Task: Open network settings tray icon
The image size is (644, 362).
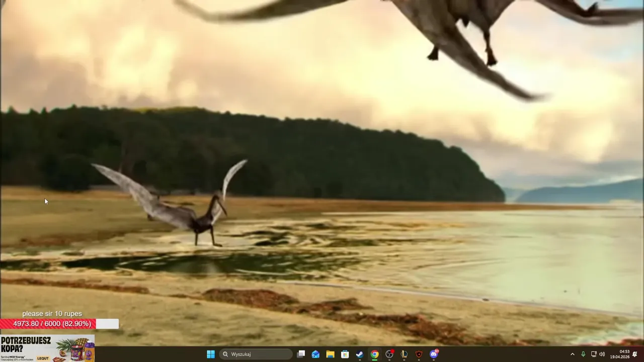Action: pyautogui.click(x=594, y=354)
